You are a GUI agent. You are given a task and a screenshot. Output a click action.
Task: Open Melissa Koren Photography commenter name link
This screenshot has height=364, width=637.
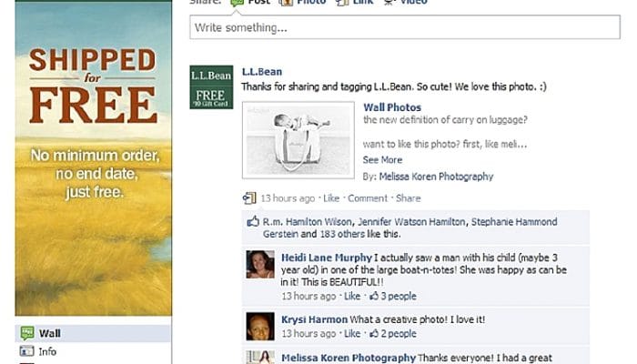[x=349, y=358]
